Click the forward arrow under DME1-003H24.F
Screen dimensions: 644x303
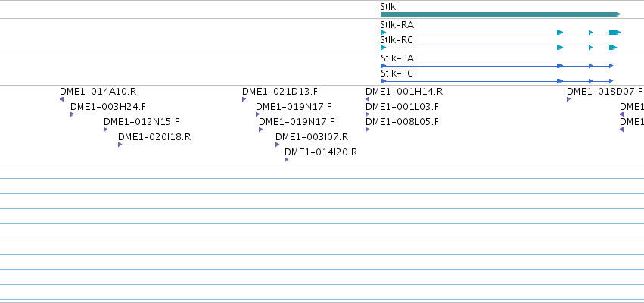pyautogui.click(x=73, y=114)
